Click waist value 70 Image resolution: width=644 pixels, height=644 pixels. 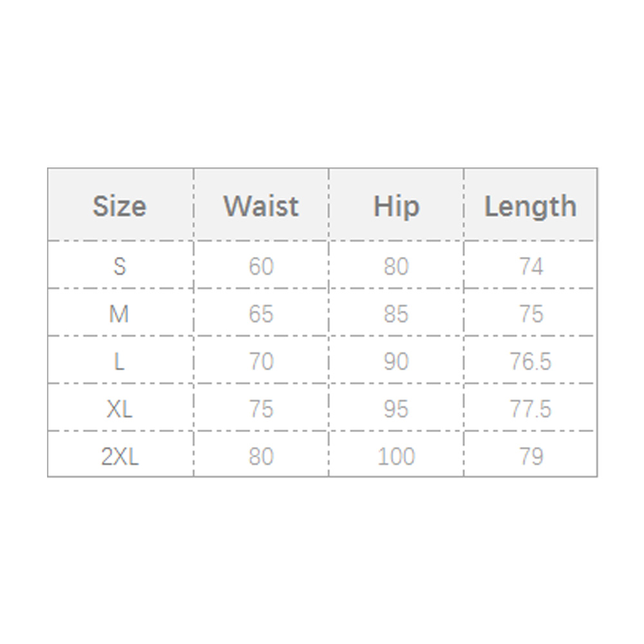[x=261, y=361]
